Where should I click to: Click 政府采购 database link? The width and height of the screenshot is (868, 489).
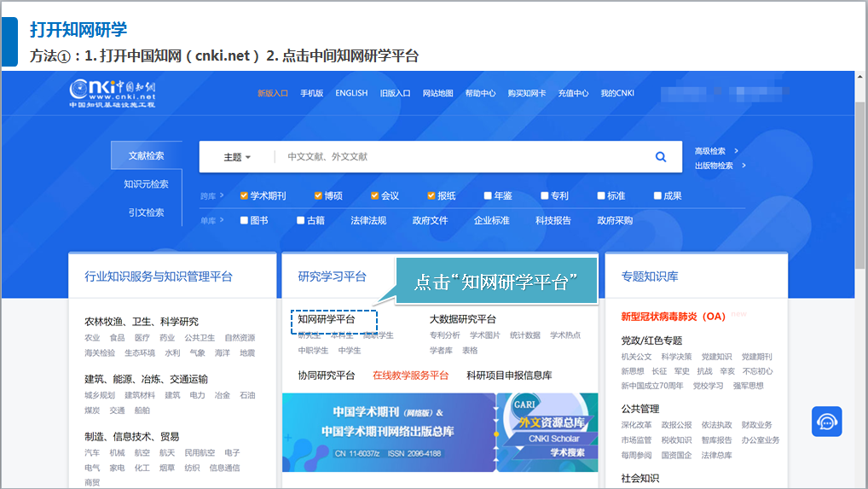tap(615, 220)
